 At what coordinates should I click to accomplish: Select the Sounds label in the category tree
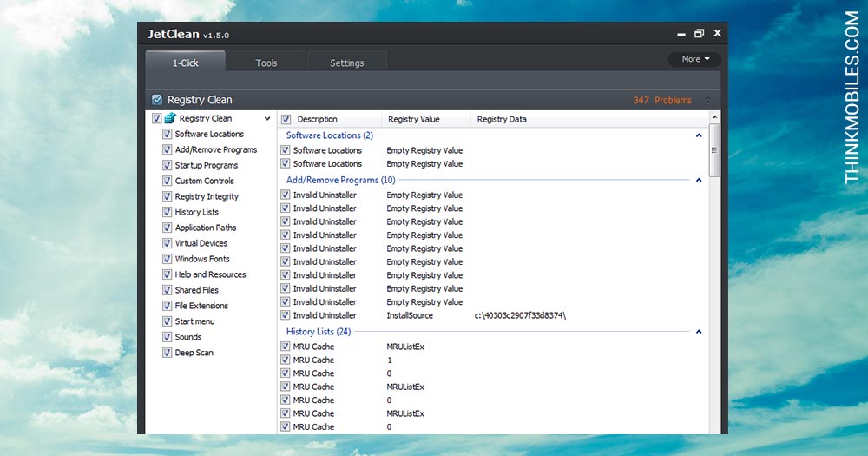click(188, 337)
